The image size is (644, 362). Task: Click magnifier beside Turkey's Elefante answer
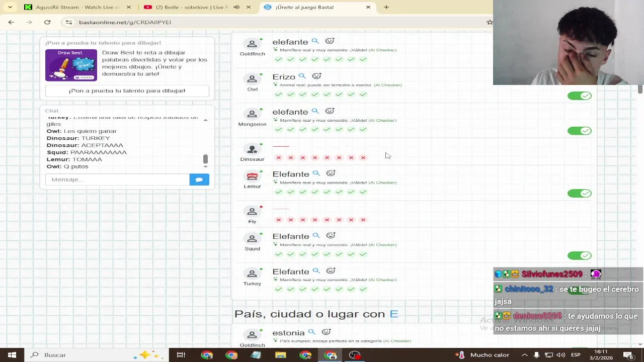click(x=316, y=271)
